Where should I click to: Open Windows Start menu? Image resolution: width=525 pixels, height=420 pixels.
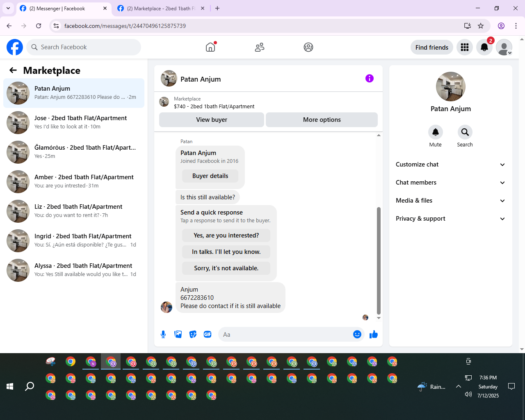click(x=10, y=386)
